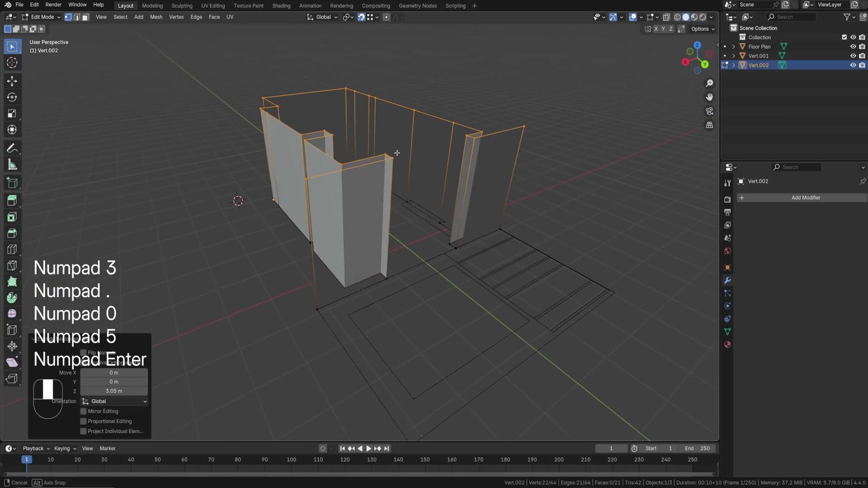Activate the Rotate tool
This screenshot has width=868, height=488.
(12, 98)
